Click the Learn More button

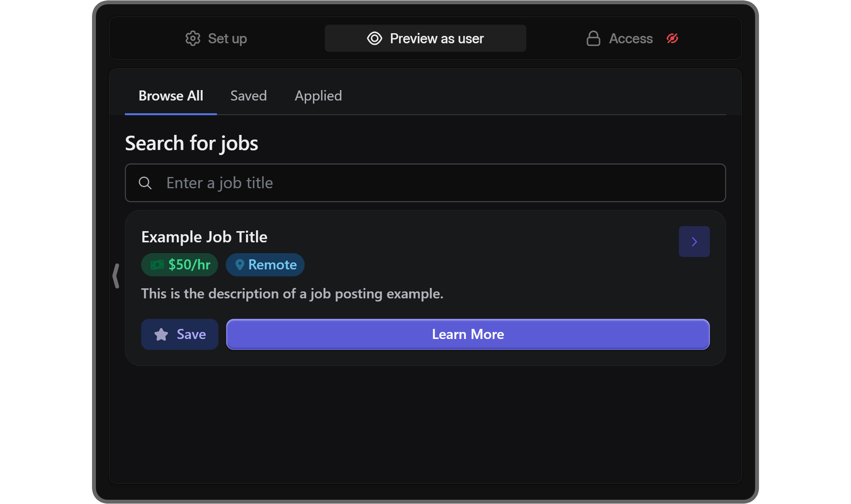468,334
